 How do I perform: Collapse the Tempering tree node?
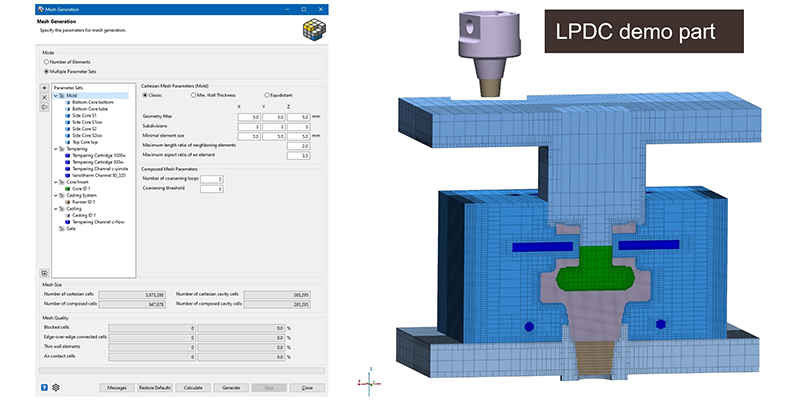coord(55,148)
